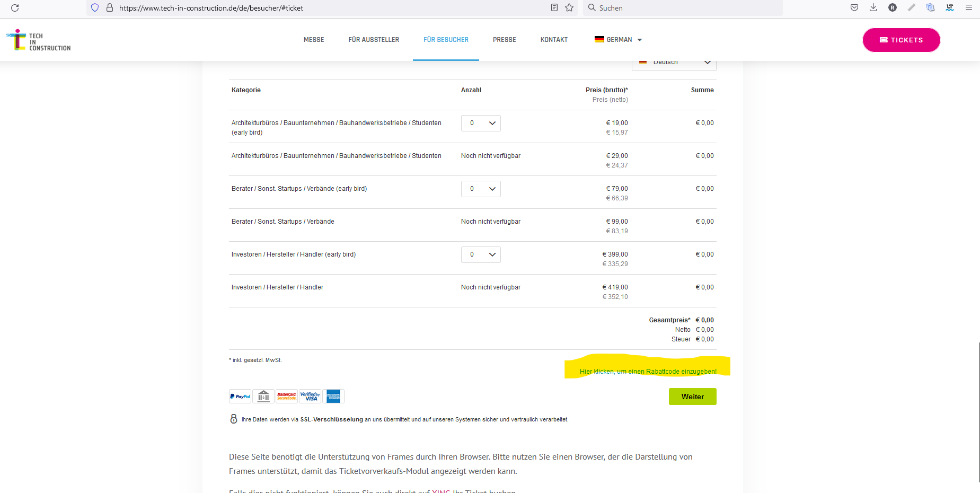Reload the page with the refresh icon
The height and width of the screenshot is (493, 980).
pos(15,8)
